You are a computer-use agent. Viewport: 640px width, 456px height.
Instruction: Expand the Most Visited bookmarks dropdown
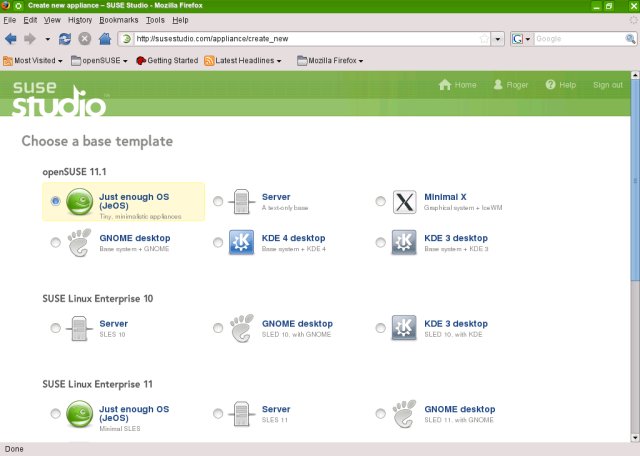click(33, 60)
